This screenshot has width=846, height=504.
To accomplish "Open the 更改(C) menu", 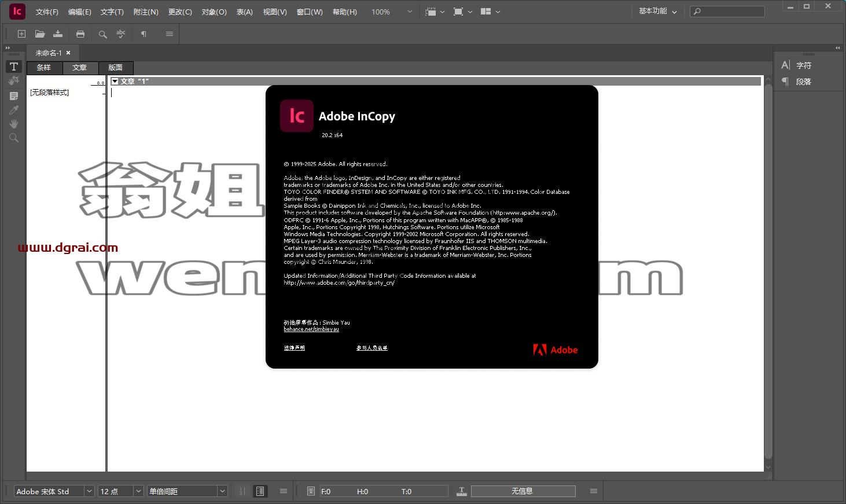I will 180,12.
